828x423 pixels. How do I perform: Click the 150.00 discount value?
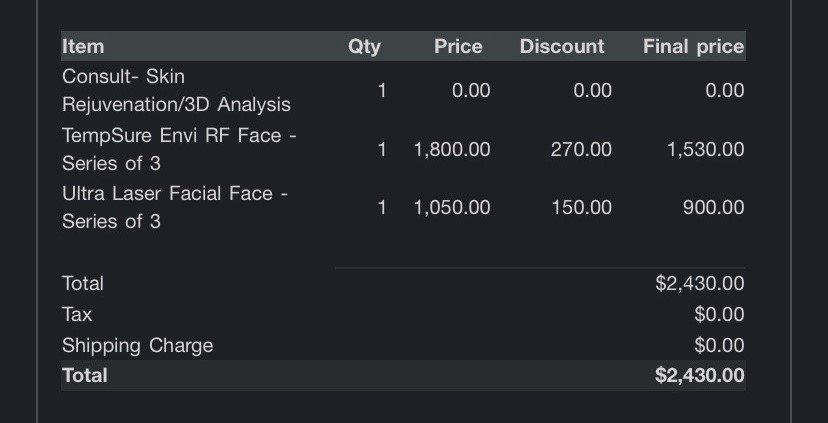point(581,207)
